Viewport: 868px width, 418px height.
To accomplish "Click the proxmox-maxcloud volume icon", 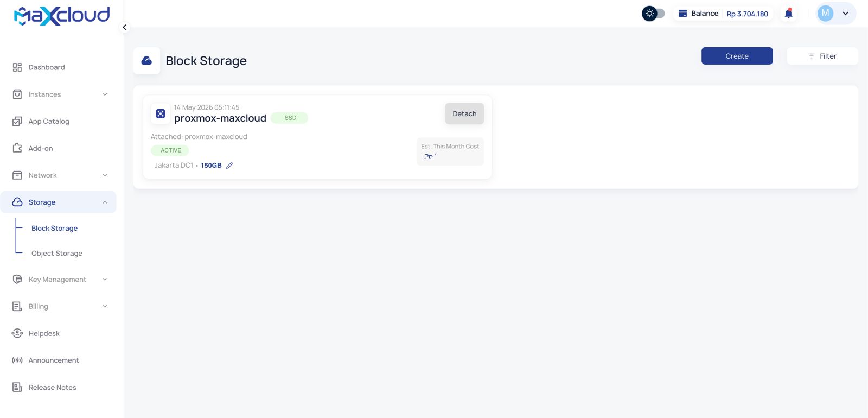I will point(161,113).
